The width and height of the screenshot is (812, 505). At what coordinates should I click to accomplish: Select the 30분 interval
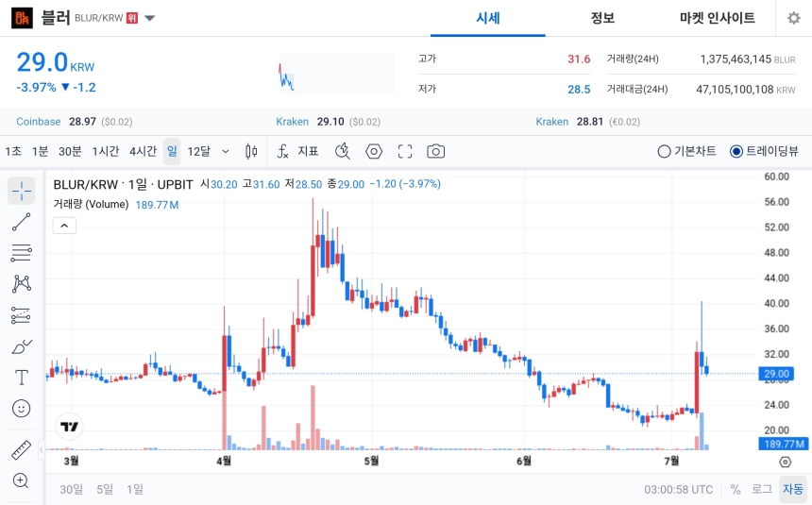click(70, 151)
